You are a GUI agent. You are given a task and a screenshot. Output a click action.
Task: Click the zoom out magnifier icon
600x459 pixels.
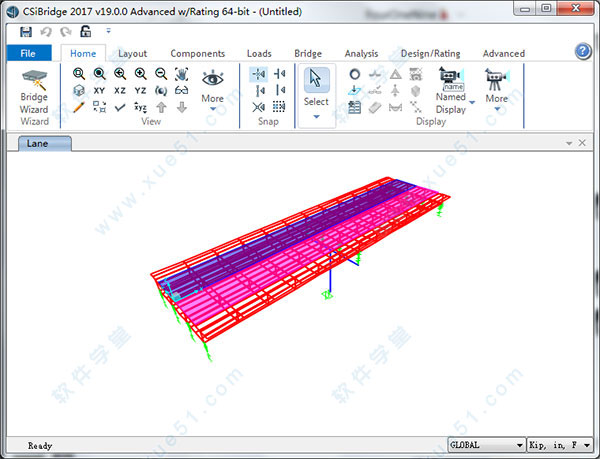[161, 74]
